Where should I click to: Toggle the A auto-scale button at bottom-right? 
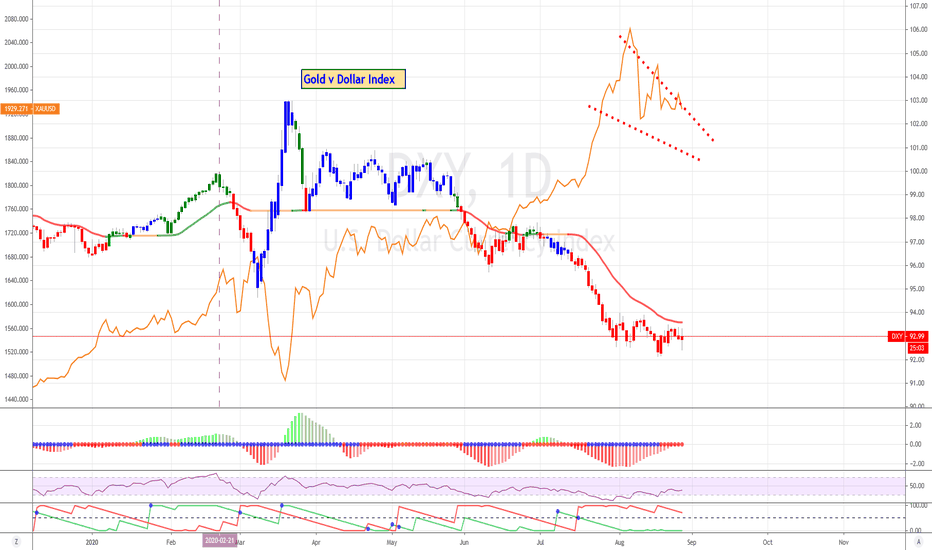point(918,542)
